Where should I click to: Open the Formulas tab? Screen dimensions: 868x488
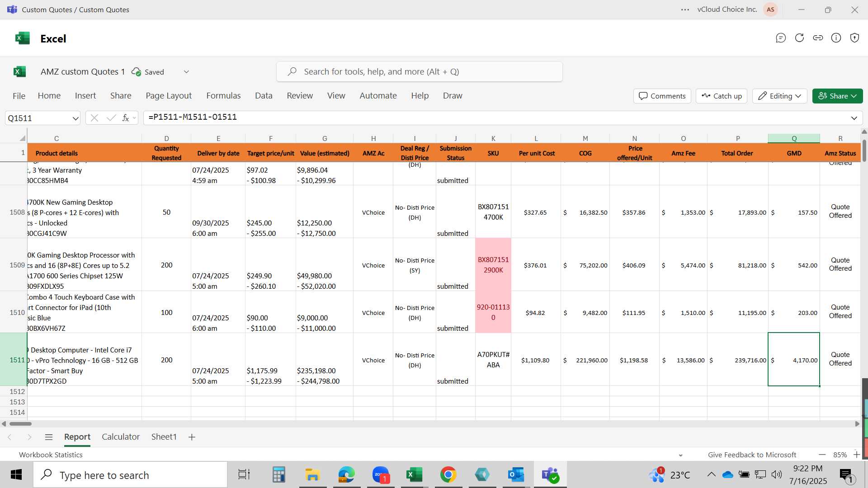pyautogui.click(x=223, y=96)
